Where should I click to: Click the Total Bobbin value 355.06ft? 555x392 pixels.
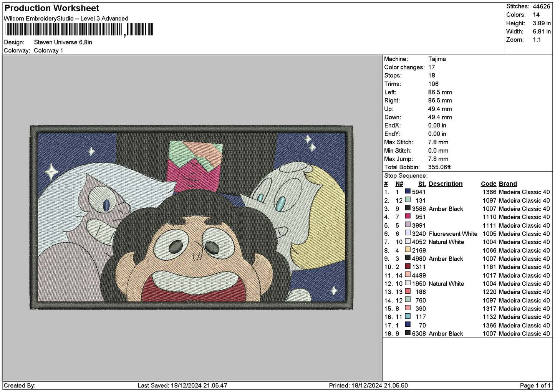click(439, 167)
